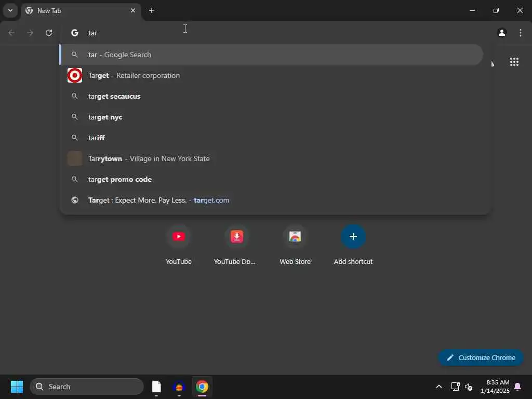Choose 'tar - Google Search' suggestion
532x399 pixels.
(x=271, y=55)
